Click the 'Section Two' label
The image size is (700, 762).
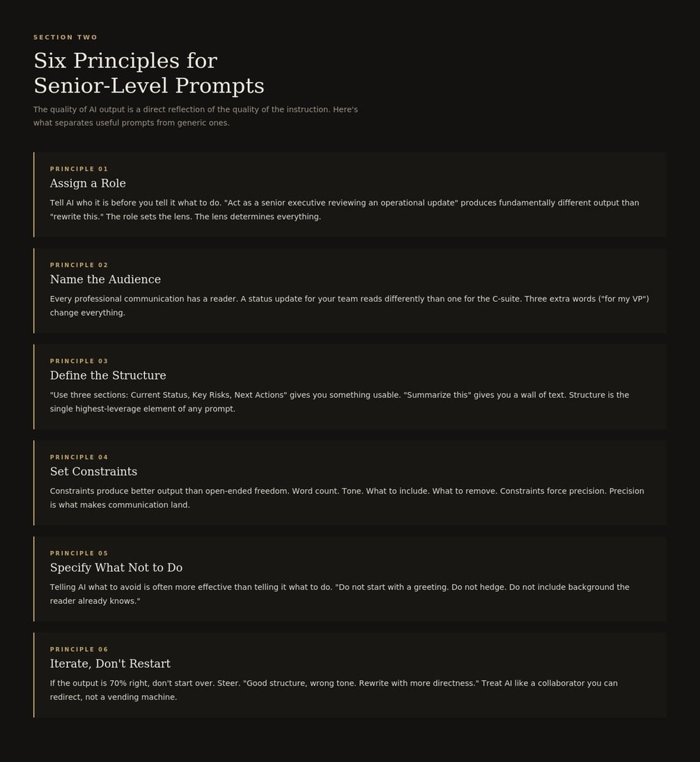(x=65, y=38)
